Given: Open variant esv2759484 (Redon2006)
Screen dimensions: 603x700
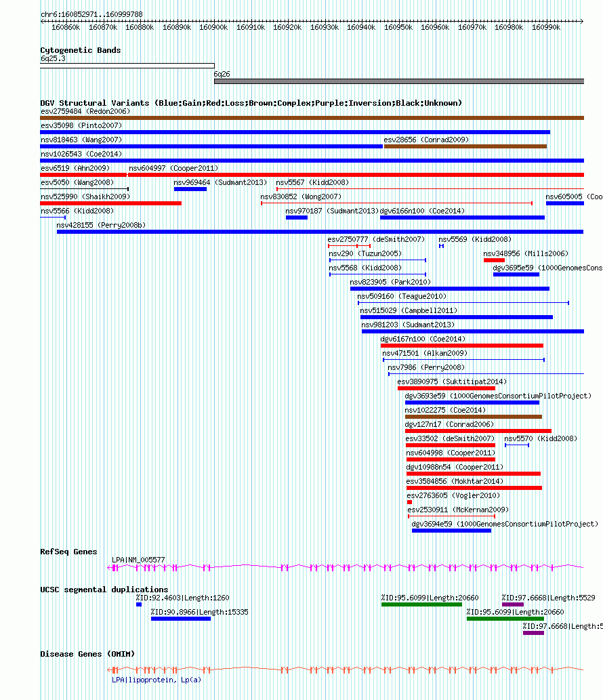Looking at the screenshot, I should coord(85,111).
